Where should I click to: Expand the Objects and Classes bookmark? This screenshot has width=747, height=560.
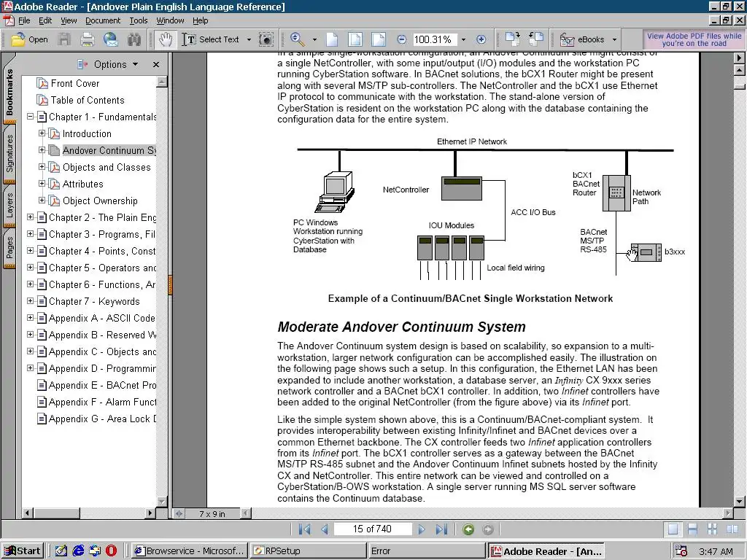pos(42,167)
